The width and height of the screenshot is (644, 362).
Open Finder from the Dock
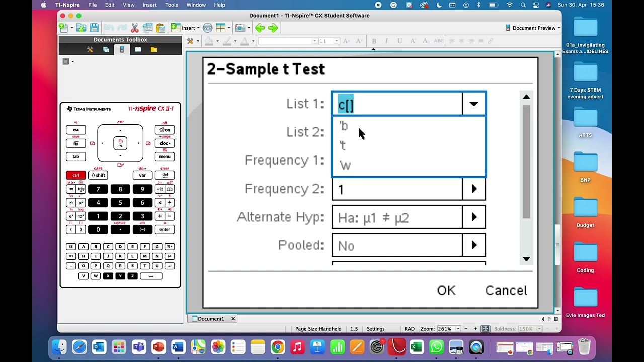pos(59,347)
